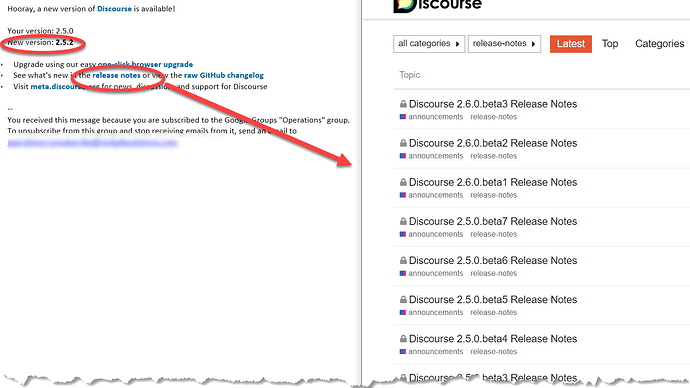The height and width of the screenshot is (388, 690).
Task: Open the release notes link in the email
Action: click(x=116, y=75)
